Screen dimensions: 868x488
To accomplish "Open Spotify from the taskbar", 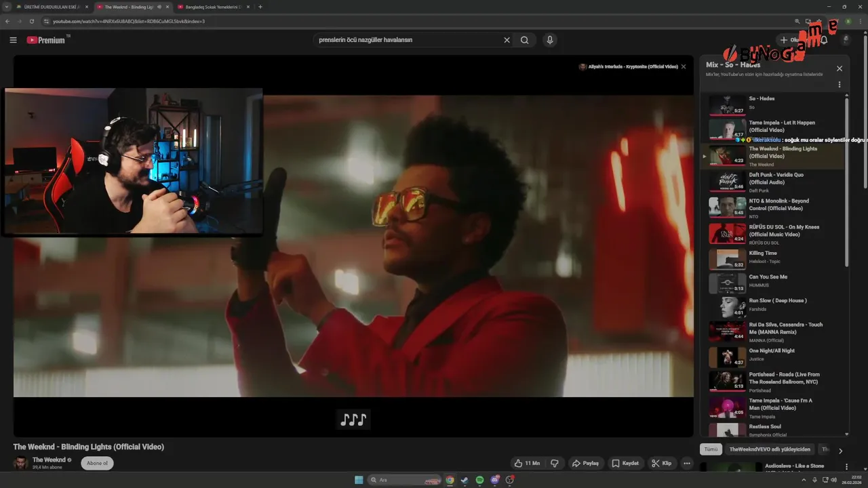I will pos(479,480).
